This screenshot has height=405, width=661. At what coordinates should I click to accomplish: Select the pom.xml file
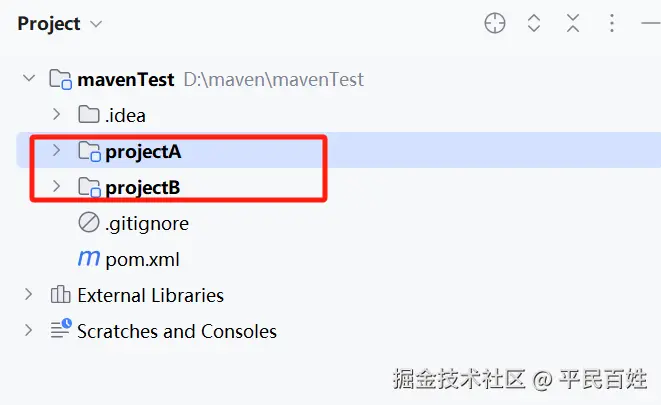click(x=141, y=259)
